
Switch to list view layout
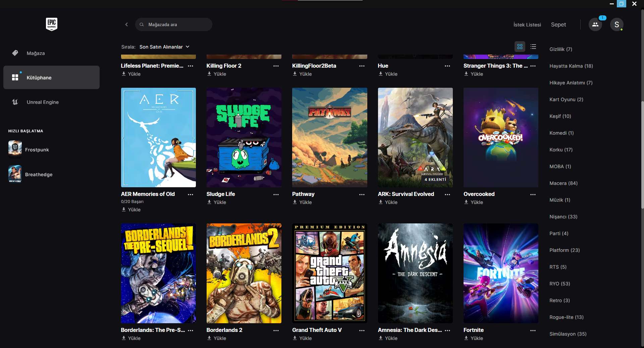click(533, 47)
